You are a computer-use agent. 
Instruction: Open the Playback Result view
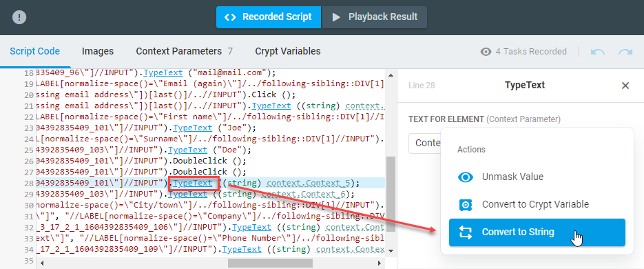pyautogui.click(x=375, y=17)
